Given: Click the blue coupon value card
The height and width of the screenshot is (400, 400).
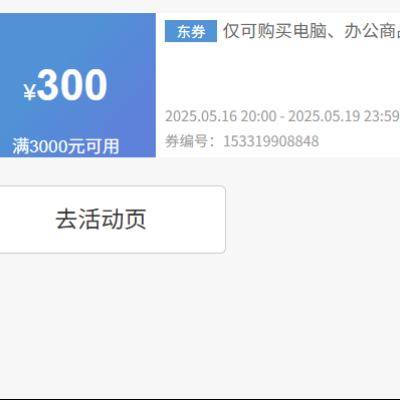Looking at the screenshot, I should [x=78, y=85].
